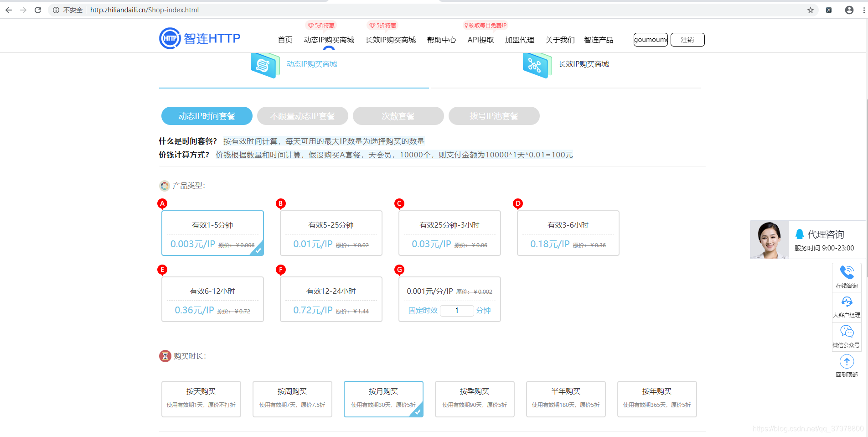Open the 拨号IP池套餐 package
This screenshot has height=437, width=868.
pyautogui.click(x=494, y=116)
